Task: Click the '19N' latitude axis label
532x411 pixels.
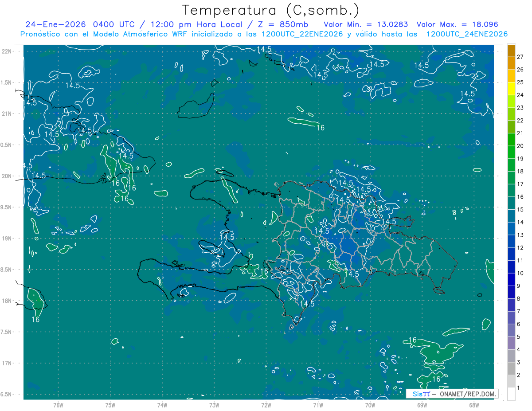Action: [7, 238]
